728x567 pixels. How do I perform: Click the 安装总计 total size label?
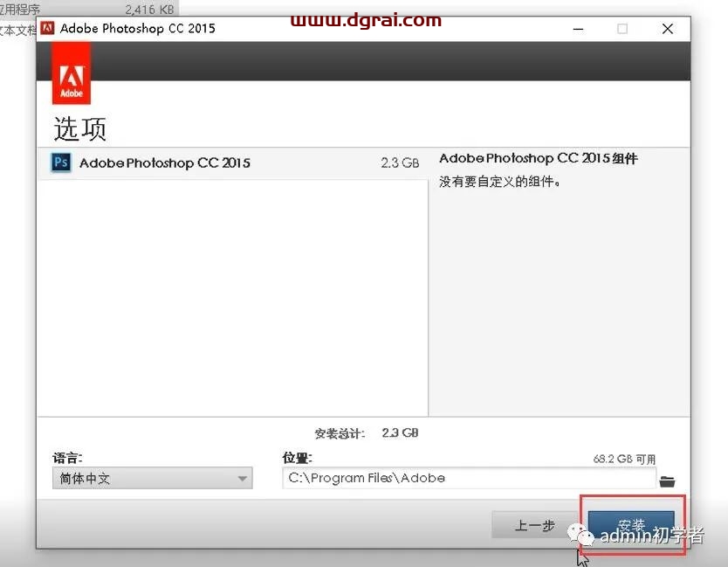340,433
